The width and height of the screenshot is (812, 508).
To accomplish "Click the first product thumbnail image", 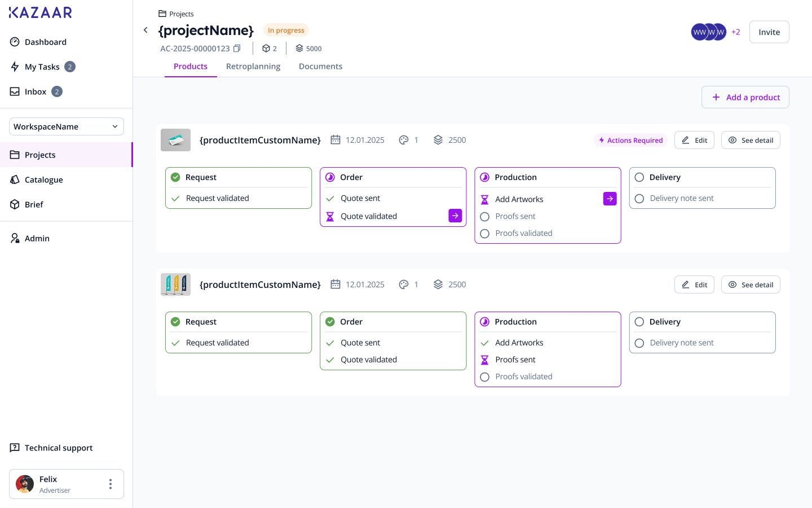I will [x=175, y=140].
